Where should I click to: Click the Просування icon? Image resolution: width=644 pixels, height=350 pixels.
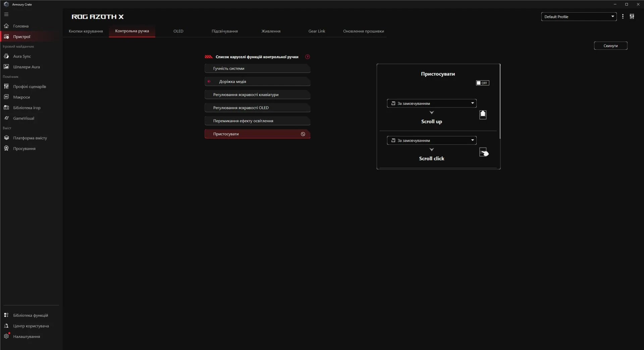[6, 148]
